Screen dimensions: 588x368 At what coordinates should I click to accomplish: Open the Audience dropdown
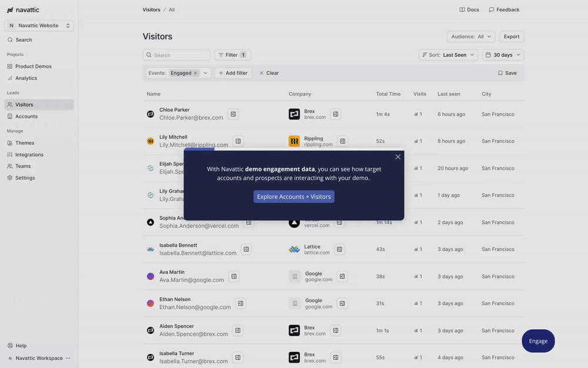(x=470, y=37)
